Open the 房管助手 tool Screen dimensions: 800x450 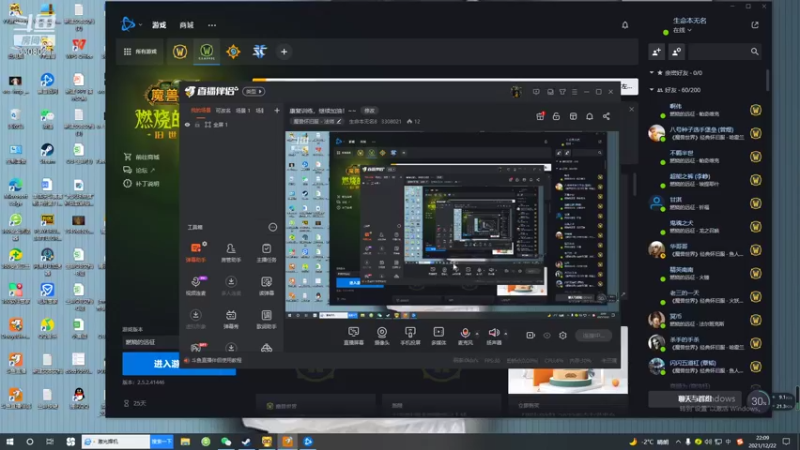(x=231, y=252)
